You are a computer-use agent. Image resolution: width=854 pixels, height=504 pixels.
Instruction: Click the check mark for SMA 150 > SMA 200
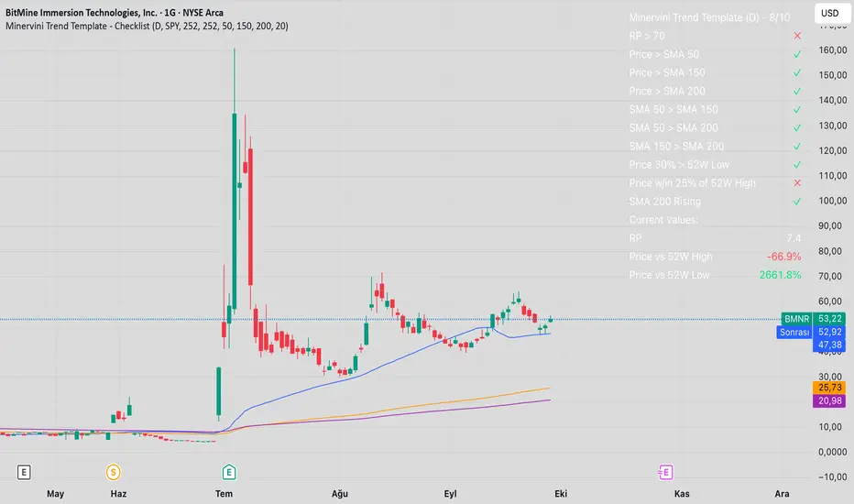[796, 146]
